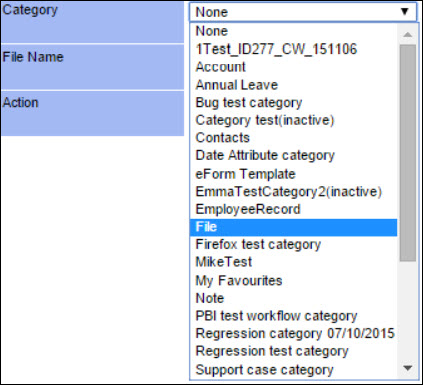Select the Account option
The image size is (423, 385).
click(294, 67)
